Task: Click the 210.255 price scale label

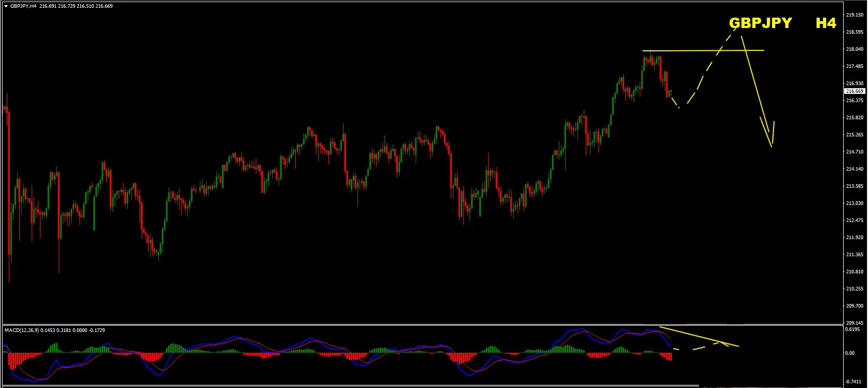Action: [855, 289]
